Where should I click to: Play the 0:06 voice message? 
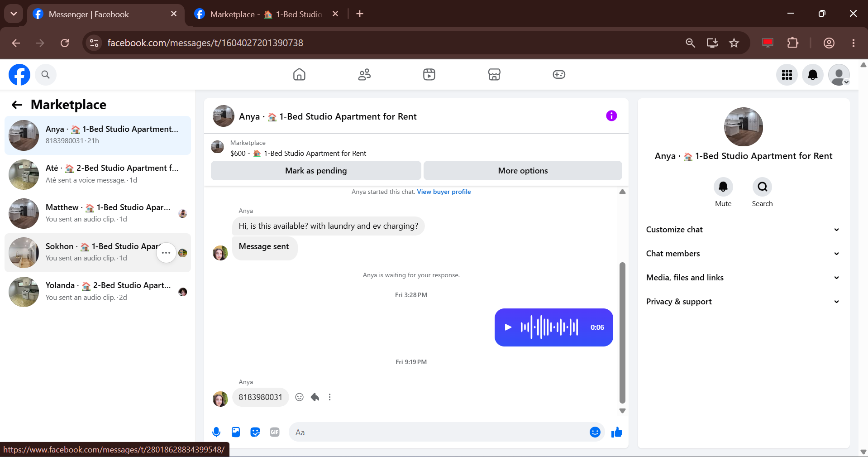click(x=508, y=327)
